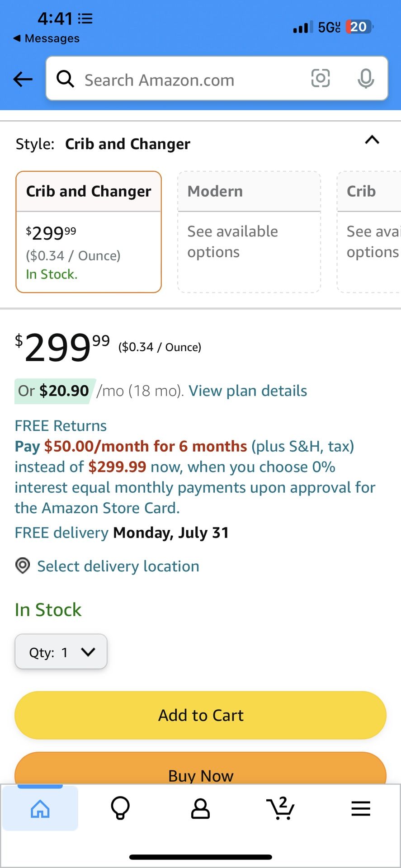Open camera search with the lens icon
The image size is (401, 868).
pyautogui.click(x=321, y=79)
